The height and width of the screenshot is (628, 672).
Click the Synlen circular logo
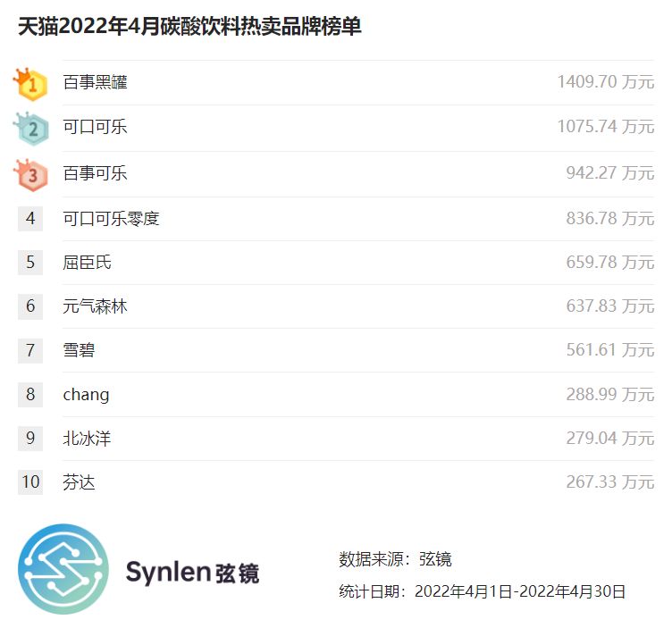tap(63, 569)
